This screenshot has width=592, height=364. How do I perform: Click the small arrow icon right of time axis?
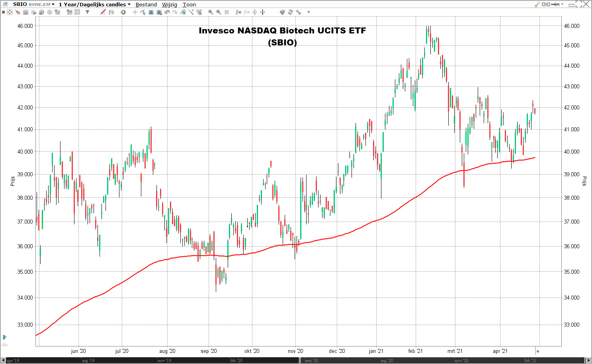click(x=538, y=351)
